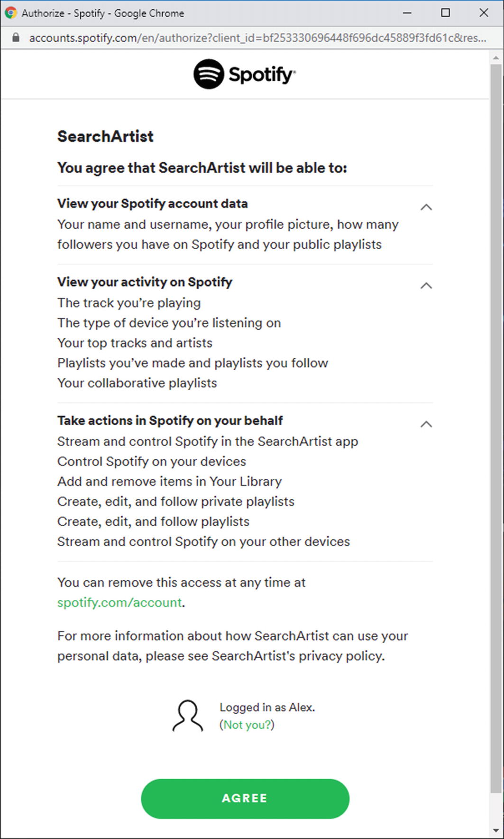Click the "Take actions in Spotify" heading text

click(170, 420)
